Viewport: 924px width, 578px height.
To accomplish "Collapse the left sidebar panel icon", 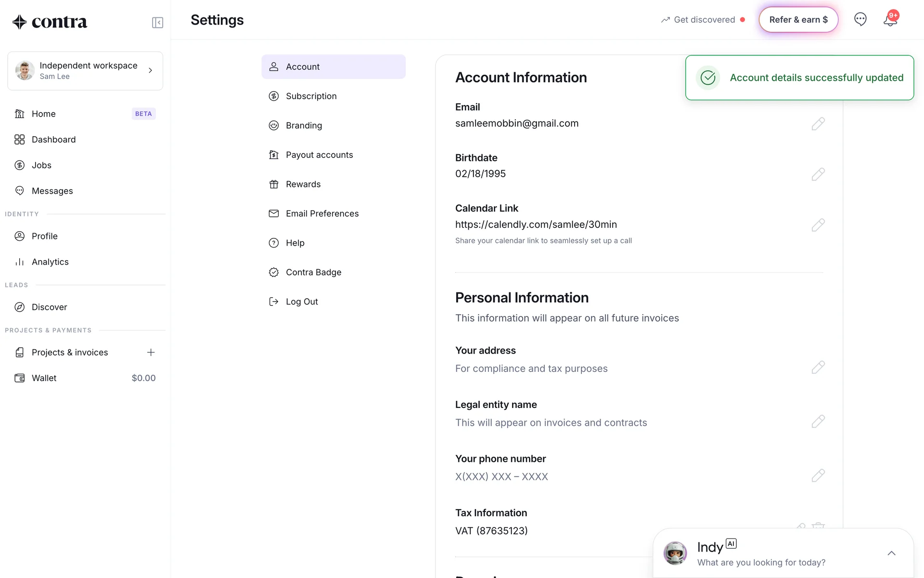I will [x=157, y=23].
